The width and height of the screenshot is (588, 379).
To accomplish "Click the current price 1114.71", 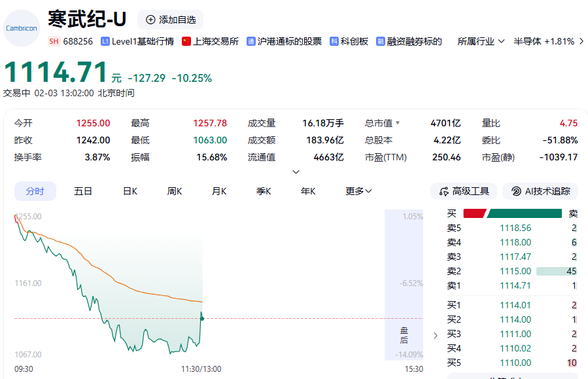I will click(x=56, y=72).
